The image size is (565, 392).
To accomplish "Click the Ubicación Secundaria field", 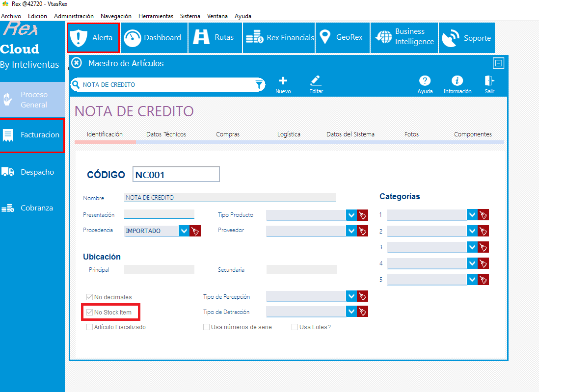I will tap(301, 269).
